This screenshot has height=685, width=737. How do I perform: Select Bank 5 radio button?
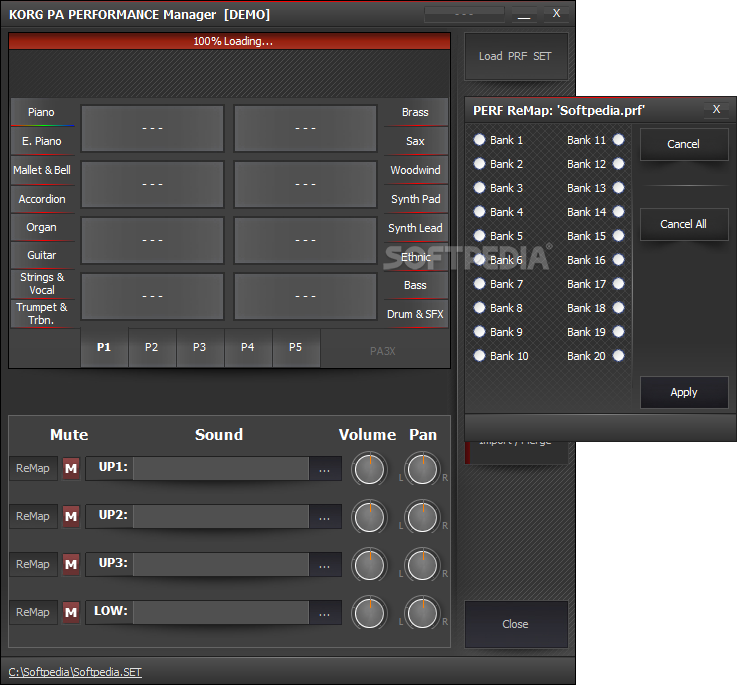point(479,236)
